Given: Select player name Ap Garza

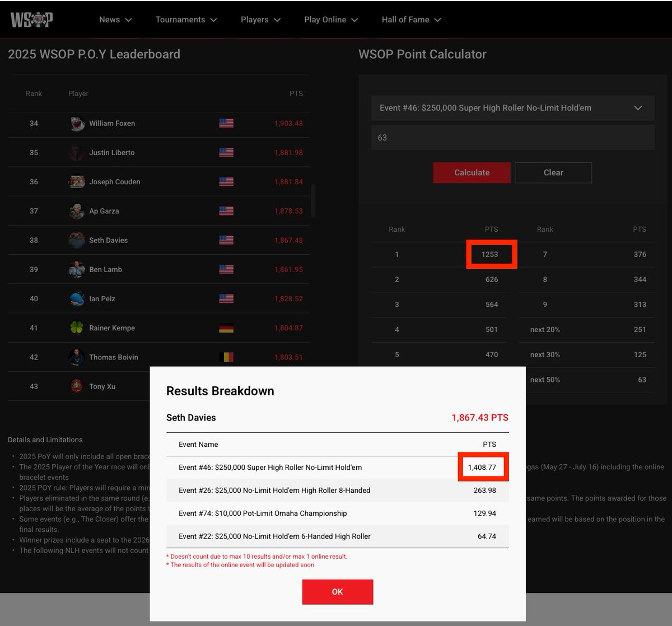Looking at the screenshot, I should pos(104,211).
